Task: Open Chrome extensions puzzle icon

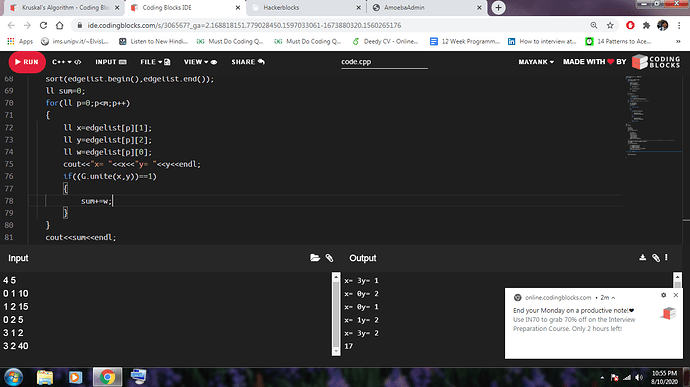Action: coord(646,26)
